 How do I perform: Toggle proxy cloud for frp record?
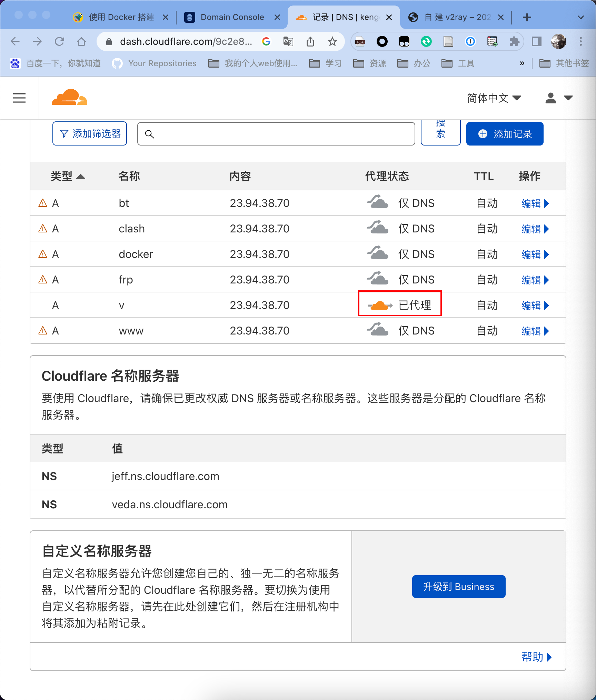tap(378, 279)
